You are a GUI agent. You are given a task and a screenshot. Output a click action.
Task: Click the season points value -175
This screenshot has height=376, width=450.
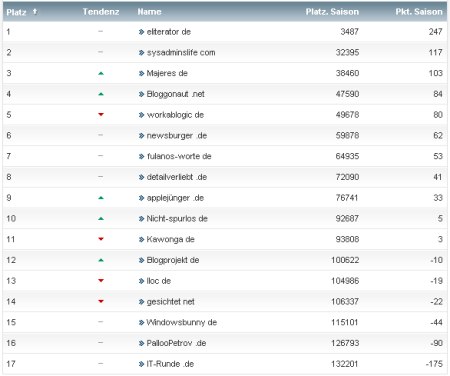[x=434, y=364]
